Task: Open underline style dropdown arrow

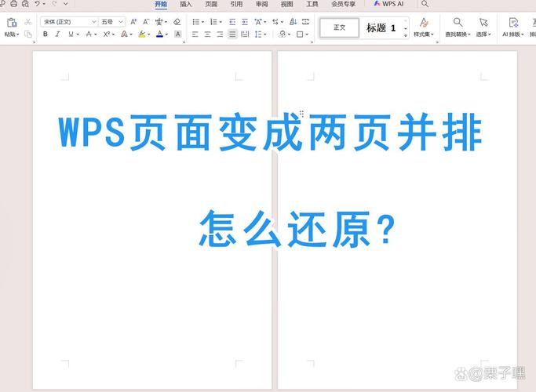Action: pos(78,34)
